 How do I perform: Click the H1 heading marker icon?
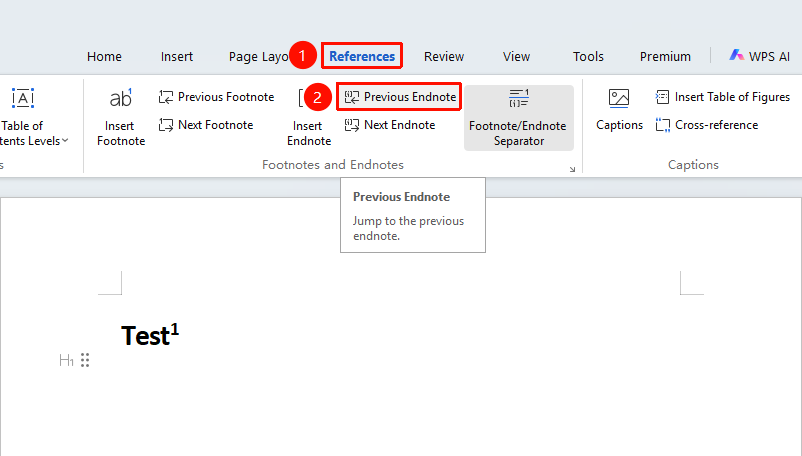66,360
